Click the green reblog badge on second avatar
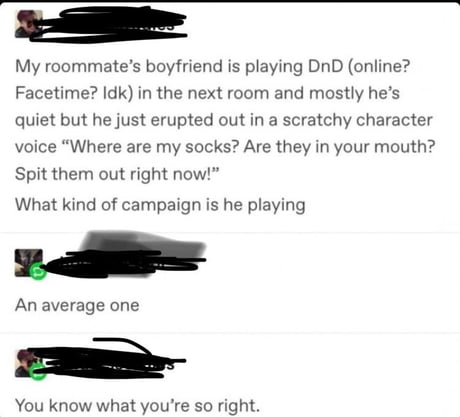The image size is (460, 417). 38,271
